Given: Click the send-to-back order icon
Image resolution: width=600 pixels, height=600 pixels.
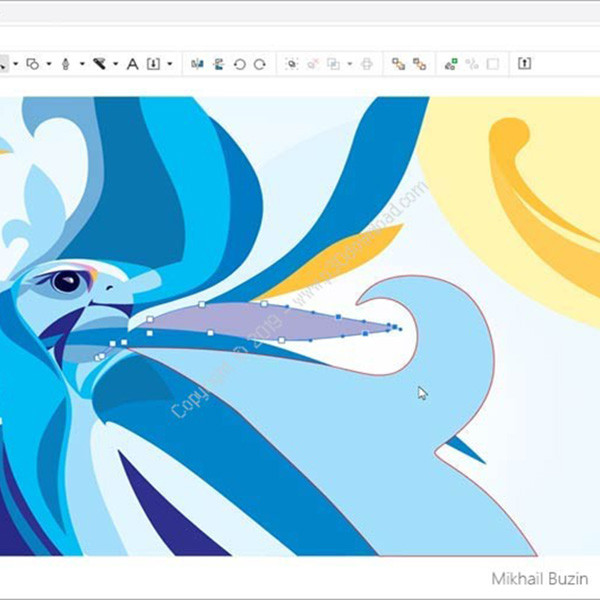Looking at the screenshot, I should pyautogui.click(x=419, y=64).
